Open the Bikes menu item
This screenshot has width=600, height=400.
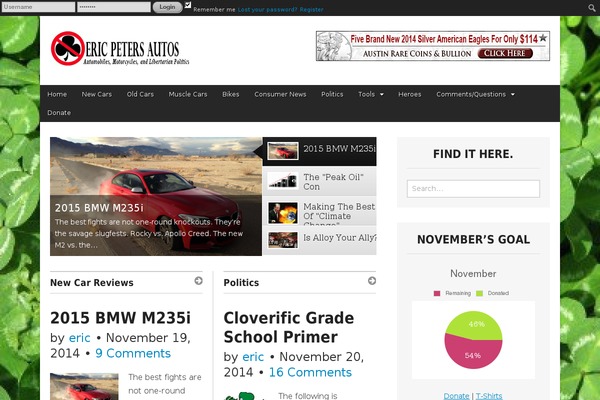coord(231,94)
